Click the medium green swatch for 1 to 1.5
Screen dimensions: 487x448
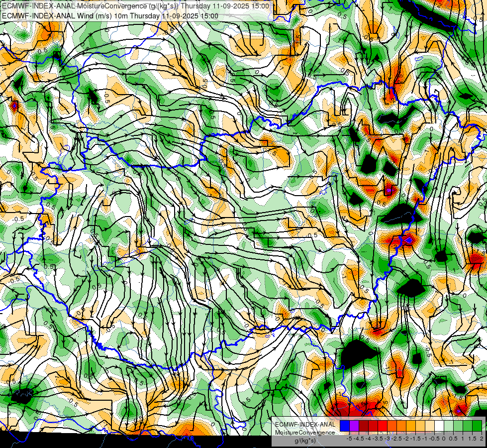[x=468, y=426]
